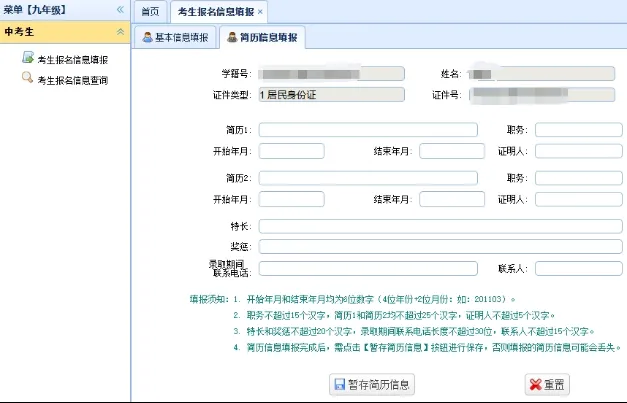Switch to the 首页 tab
Screen dimensions: 627x403
150,12
